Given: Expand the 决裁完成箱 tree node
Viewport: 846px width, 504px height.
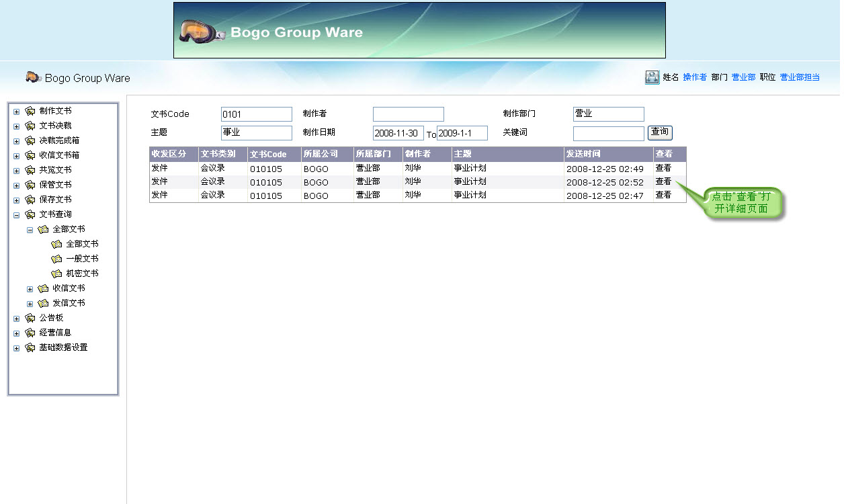Looking at the screenshot, I should (16, 141).
